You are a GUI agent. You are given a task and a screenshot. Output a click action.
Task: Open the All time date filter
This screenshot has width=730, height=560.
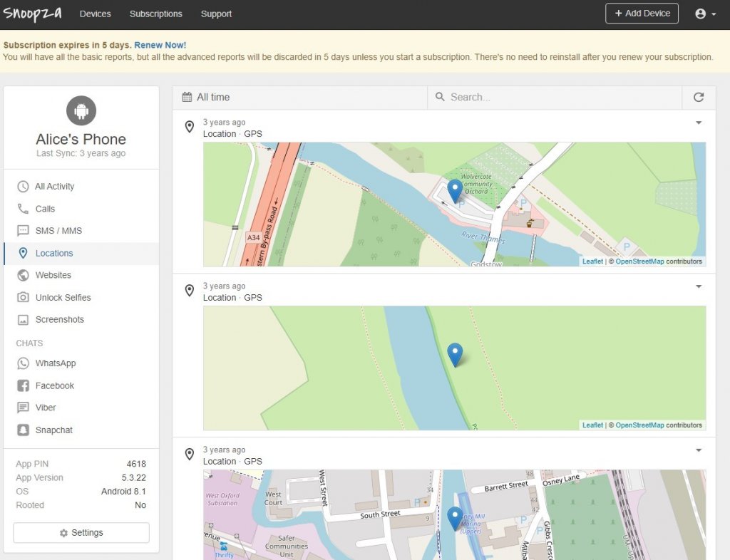pyautogui.click(x=300, y=97)
